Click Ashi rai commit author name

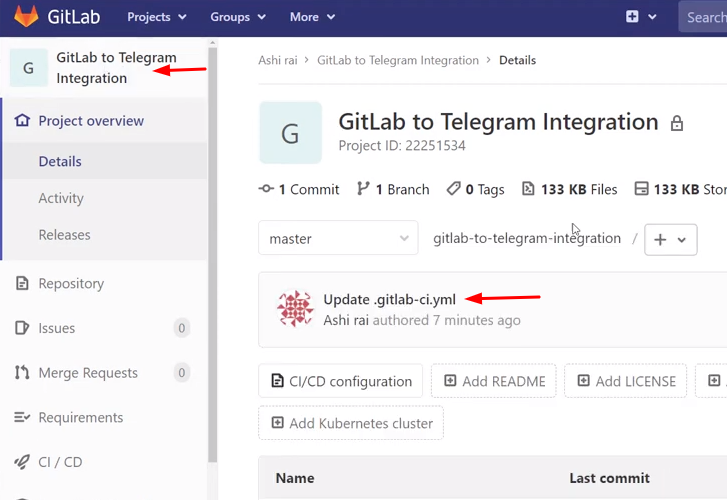click(x=346, y=321)
